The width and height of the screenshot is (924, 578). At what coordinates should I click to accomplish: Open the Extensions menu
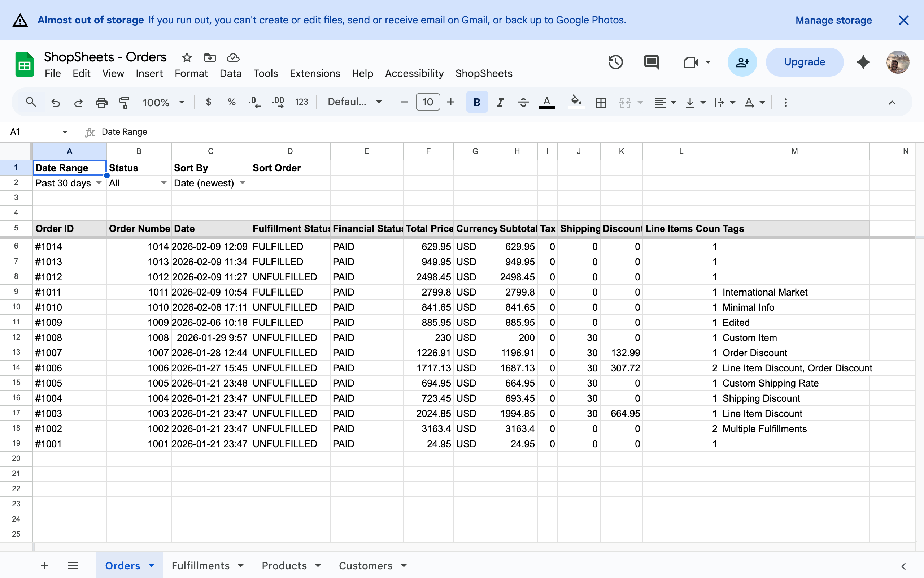(x=315, y=73)
